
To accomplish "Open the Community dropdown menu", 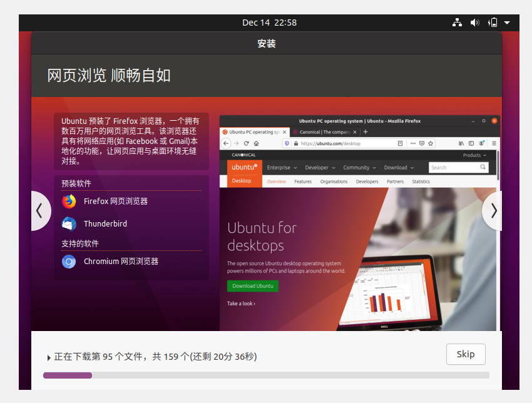I will point(360,168).
